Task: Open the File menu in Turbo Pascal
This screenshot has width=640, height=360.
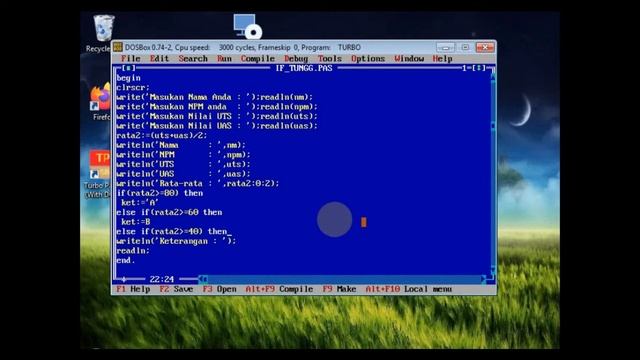Action: (131, 59)
